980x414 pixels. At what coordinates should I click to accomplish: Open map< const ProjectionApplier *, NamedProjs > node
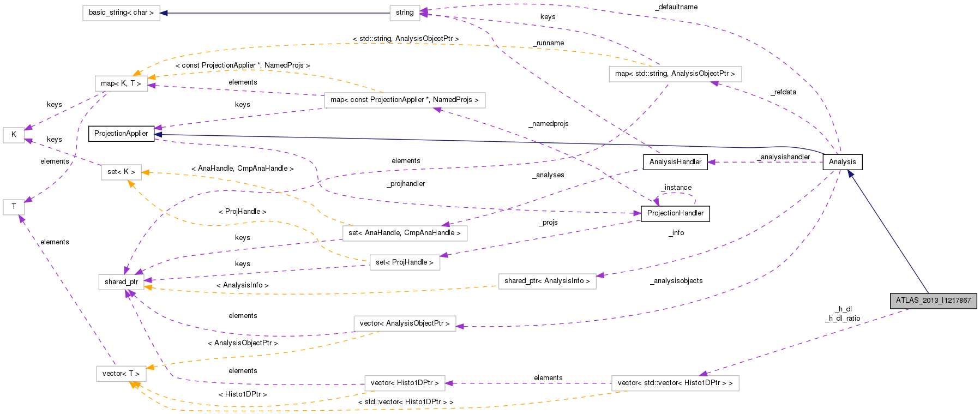(405, 100)
